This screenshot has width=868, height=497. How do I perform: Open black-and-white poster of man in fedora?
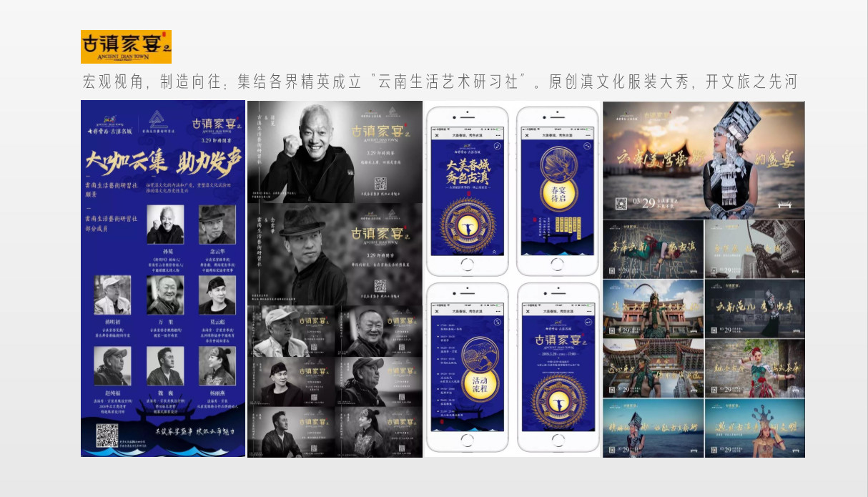pyautogui.click(x=335, y=255)
